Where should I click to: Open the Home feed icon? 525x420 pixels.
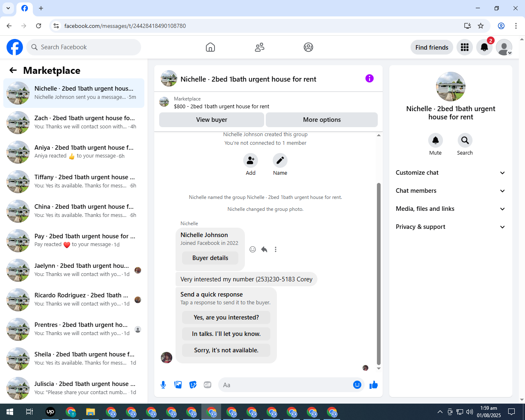(210, 47)
